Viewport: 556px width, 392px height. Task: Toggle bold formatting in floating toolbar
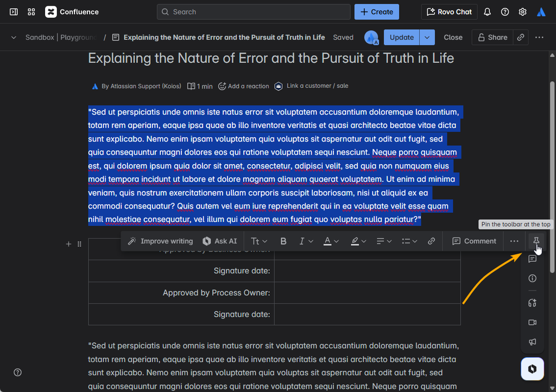[283, 241]
